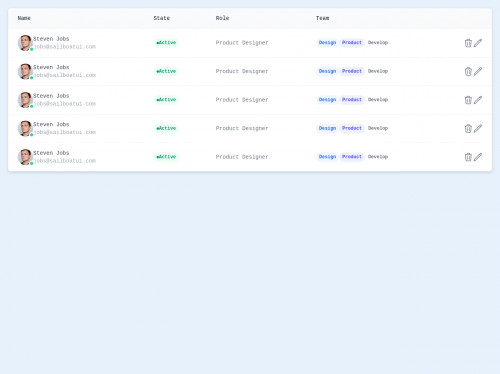This screenshot has height=374, width=500.
Task: Click the jobs@sailboatui.com email in the fifth row
Action: pyautogui.click(x=65, y=161)
